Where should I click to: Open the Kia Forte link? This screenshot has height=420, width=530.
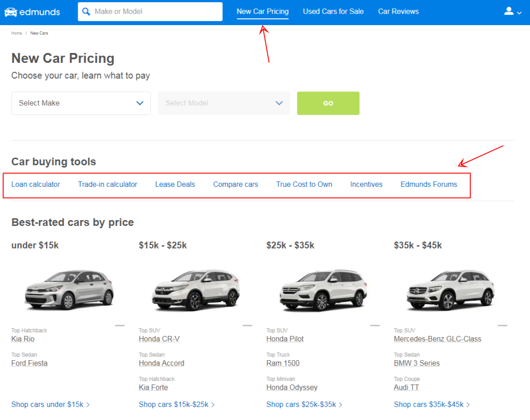pyautogui.click(x=154, y=388)
